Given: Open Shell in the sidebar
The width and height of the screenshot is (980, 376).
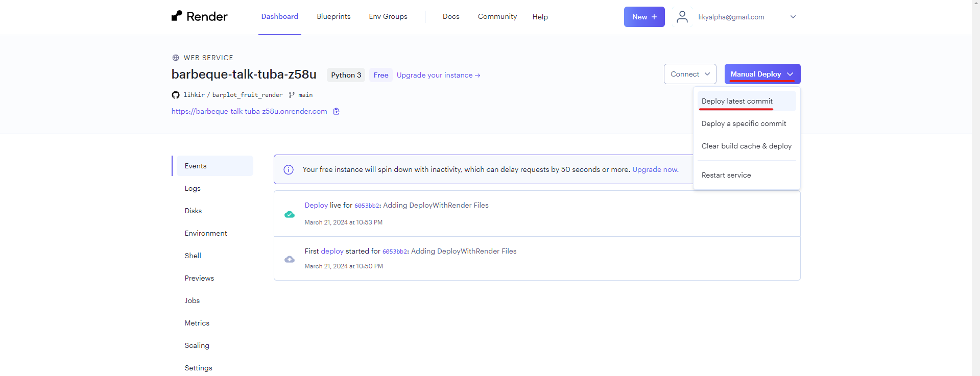Looking at the screenshot, I should coord(193,256).
